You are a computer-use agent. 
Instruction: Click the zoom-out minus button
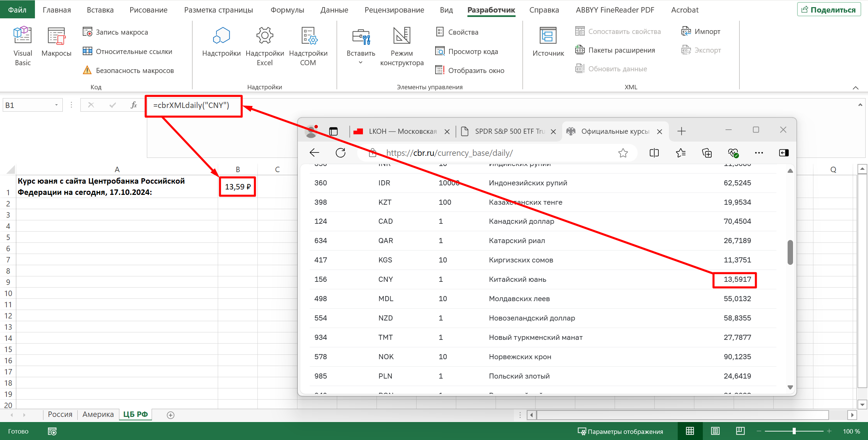click(759, 431)
